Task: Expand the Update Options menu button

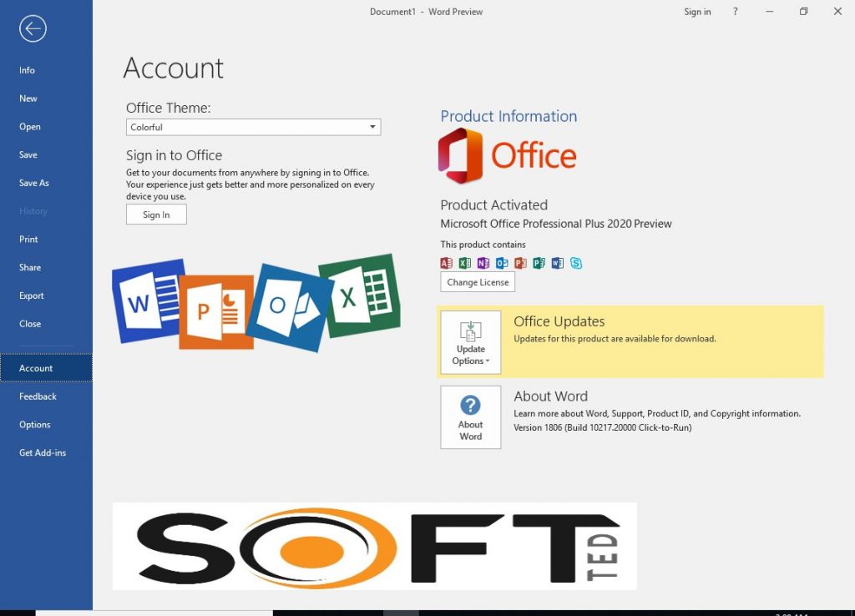Action: (471, 342)
